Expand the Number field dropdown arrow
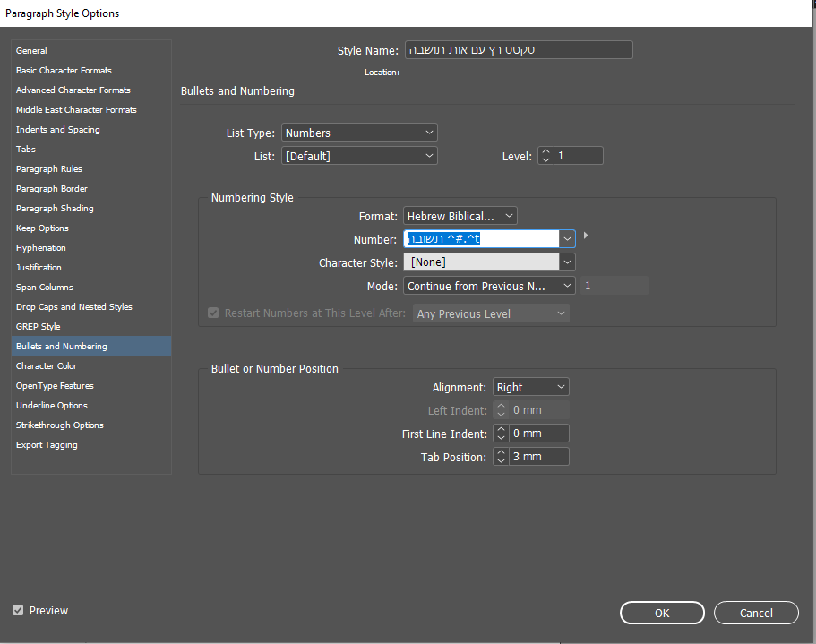The image size is (816, 644). pyautogui.click(x=567, y=239)
